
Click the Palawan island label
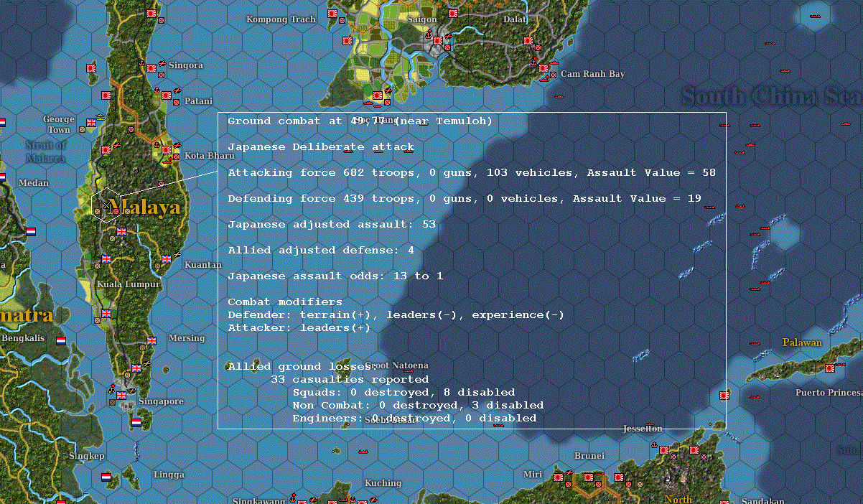point(802,342)
